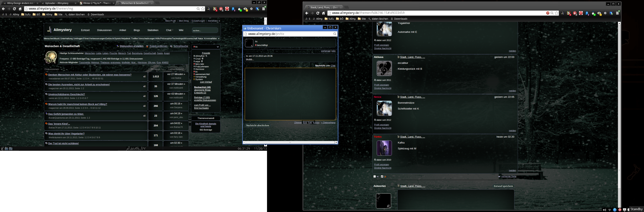The height and width of the screenshot is (212, 644).
Task: Open Schnellsuche link
Action: click(x=181, y=46)
